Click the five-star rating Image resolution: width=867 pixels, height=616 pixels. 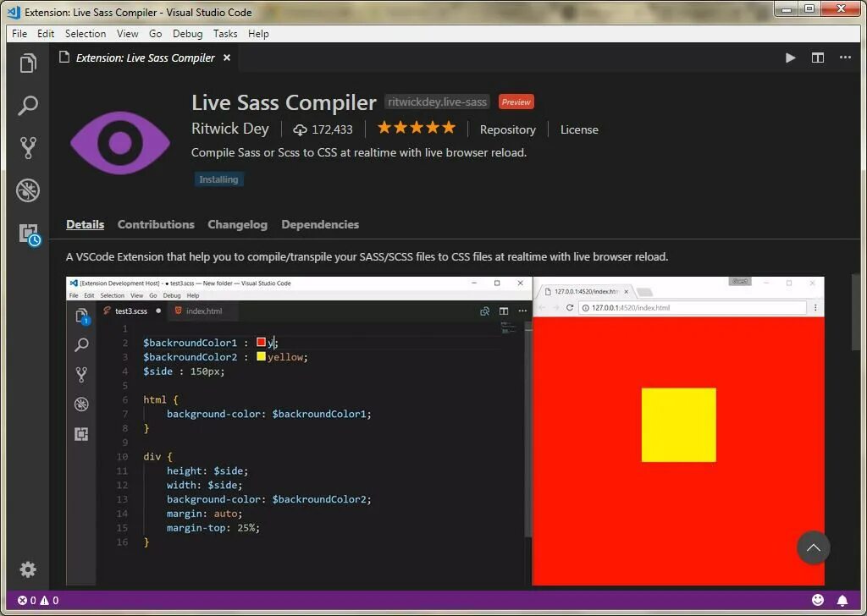417,128
